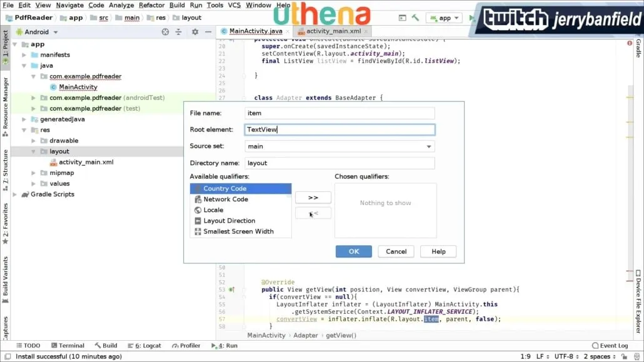Click the Layout Direction icon
This screenshot has height=362, width=644.
(198, 221)
